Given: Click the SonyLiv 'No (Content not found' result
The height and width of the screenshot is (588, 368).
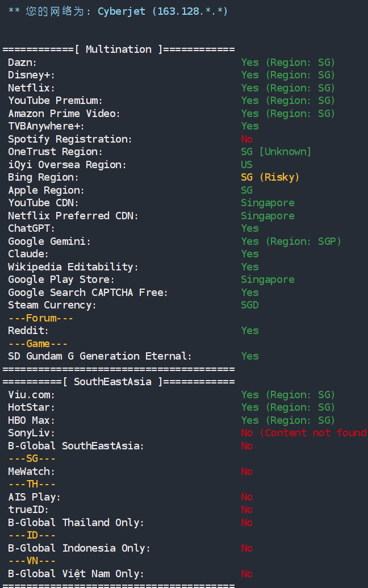Looking at the screenshot, I should [x=303, y=433].
